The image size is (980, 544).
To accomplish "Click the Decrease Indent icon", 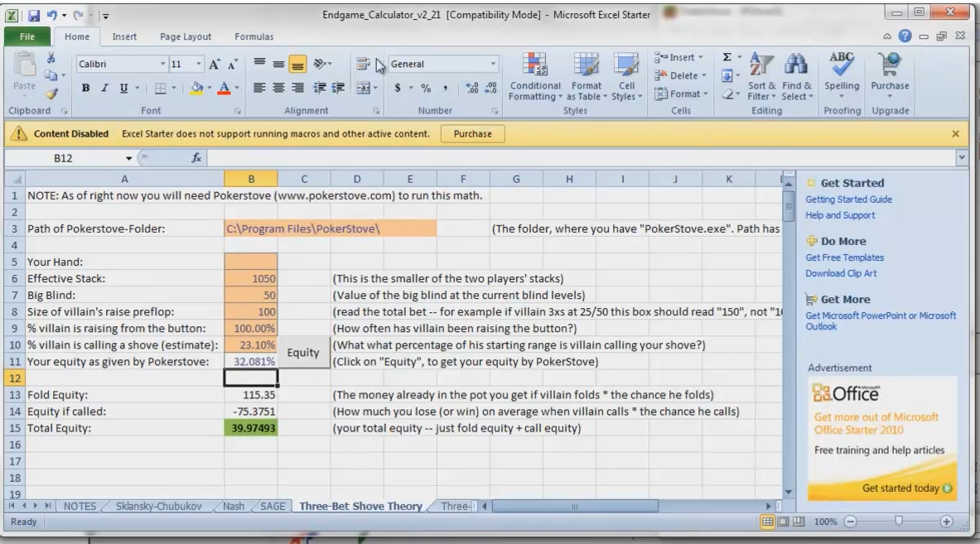I will point(320,88).
